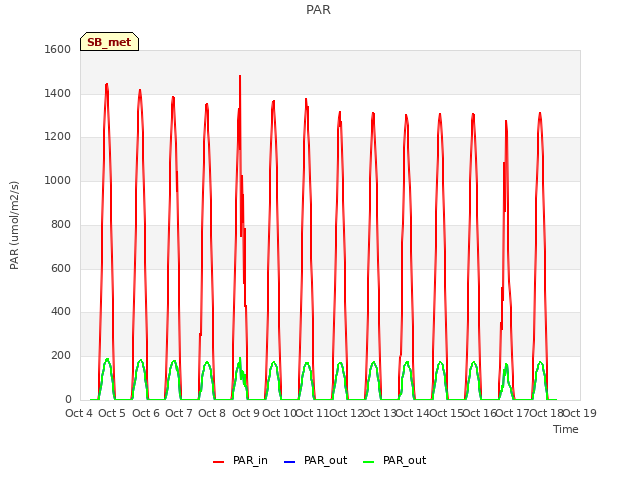The image size is (640, 480).
Task: Click the Oct 9 x-axis tick label
Action: pos(246,413)
